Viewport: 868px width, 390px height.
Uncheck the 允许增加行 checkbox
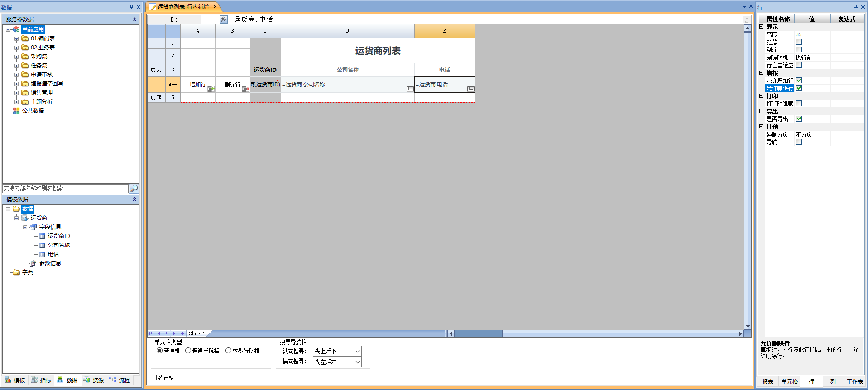(x=799, y=81)
